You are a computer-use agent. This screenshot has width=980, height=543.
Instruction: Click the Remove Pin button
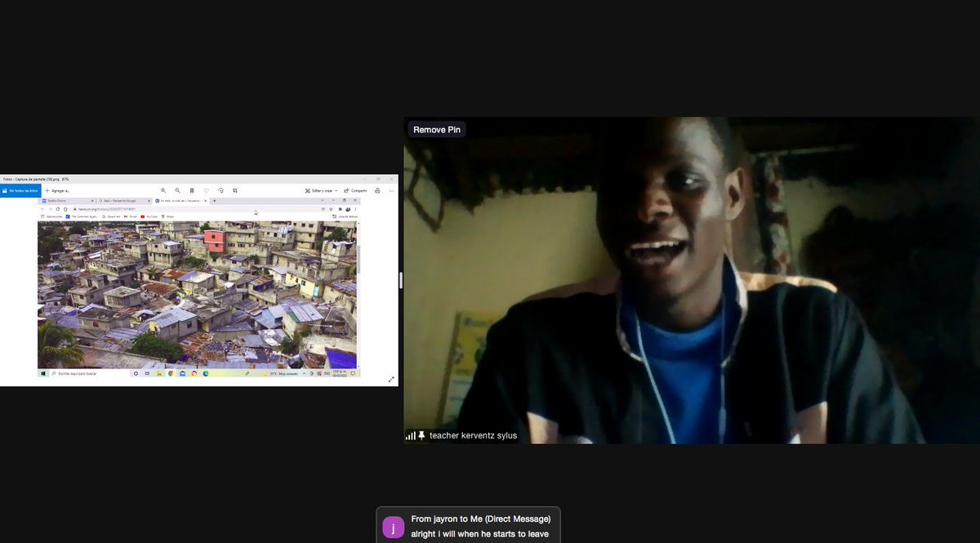[x=436, y=129]
